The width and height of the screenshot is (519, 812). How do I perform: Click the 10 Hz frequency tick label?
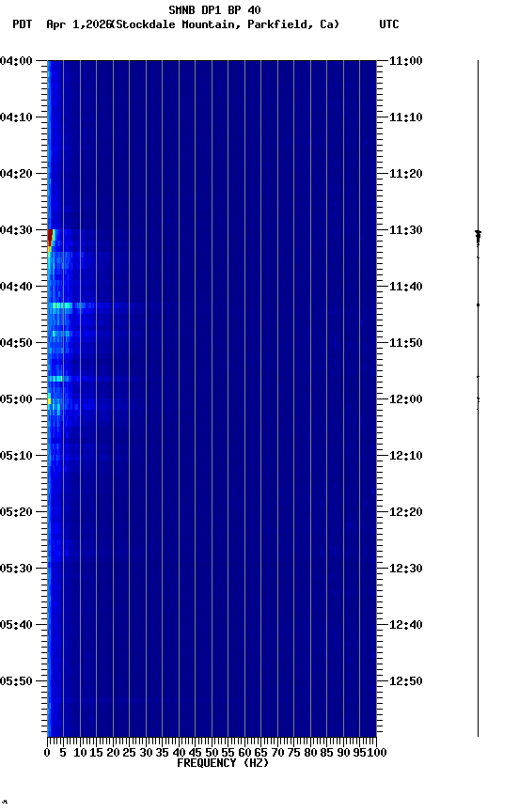click(80, 753)
